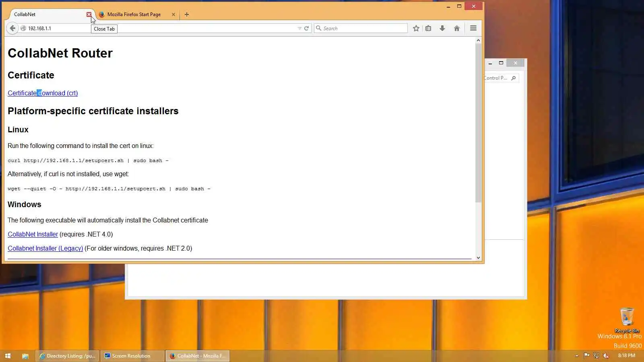Select CollabNet - Mozilla Firefox taskbar item
Viewport: 644px width, 362px height.
(198, 356)
